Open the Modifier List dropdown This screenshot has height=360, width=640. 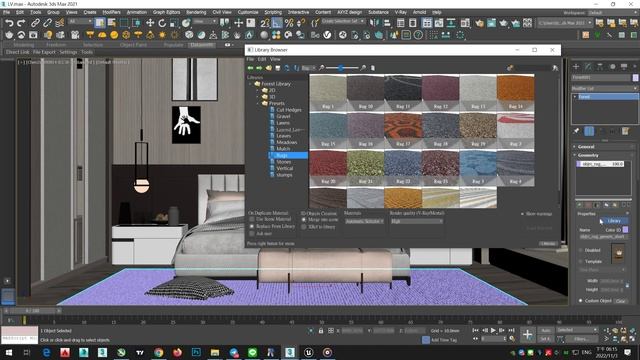click(605, 88)
